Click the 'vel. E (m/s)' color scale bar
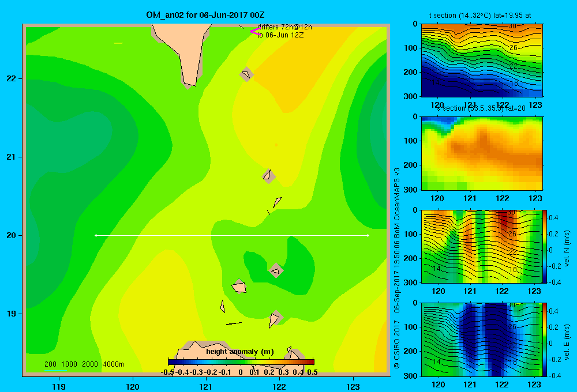Viewport: 577px width, 392px height. (545, 340)
